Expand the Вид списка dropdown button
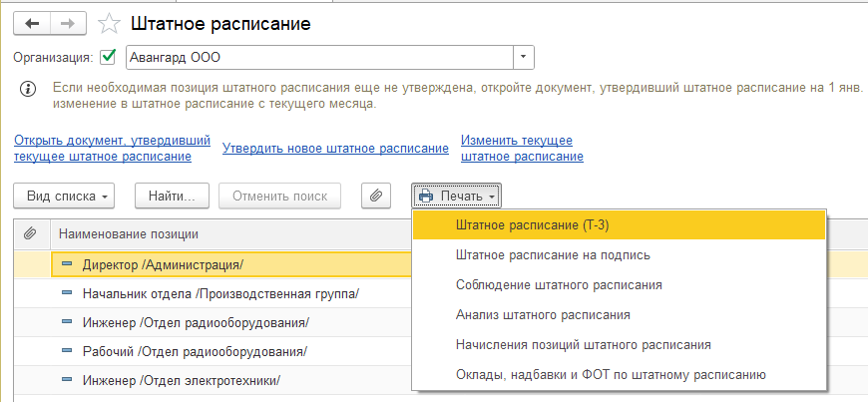 coord(64,197)
